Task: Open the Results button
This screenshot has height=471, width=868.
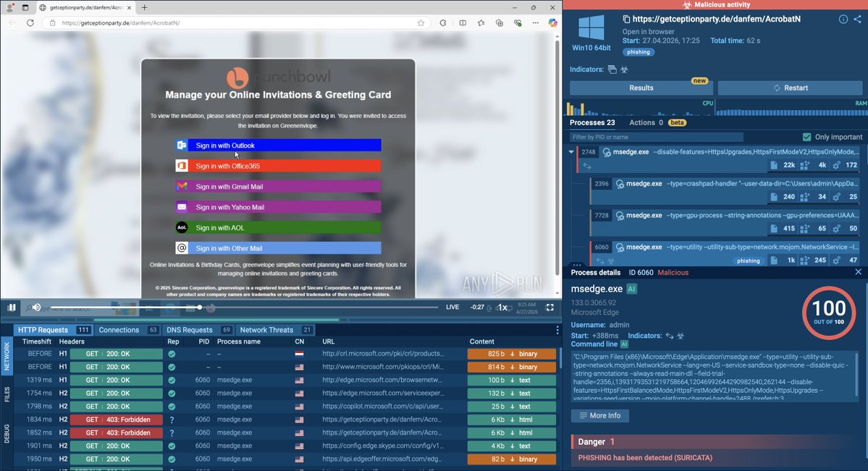Action: pos(641,88)
